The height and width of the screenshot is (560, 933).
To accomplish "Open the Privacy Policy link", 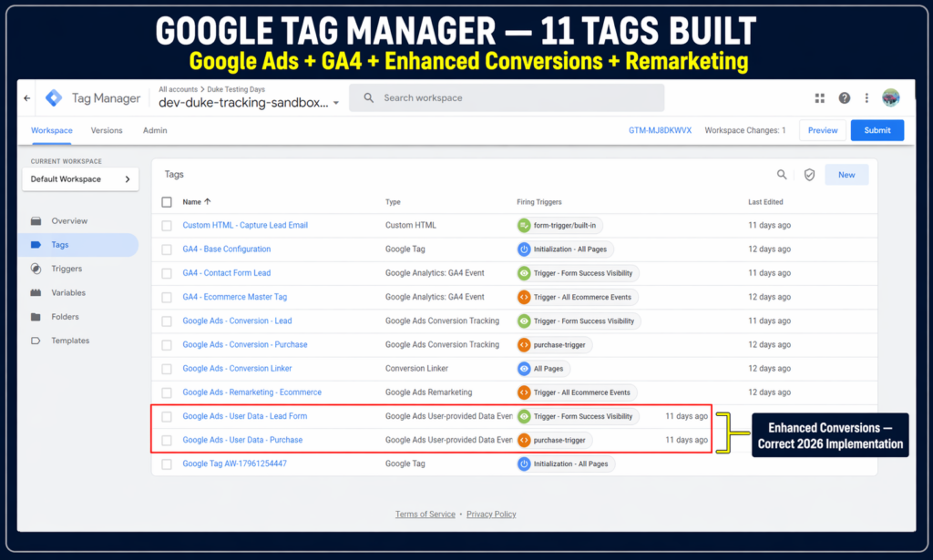I will (491, 514).
